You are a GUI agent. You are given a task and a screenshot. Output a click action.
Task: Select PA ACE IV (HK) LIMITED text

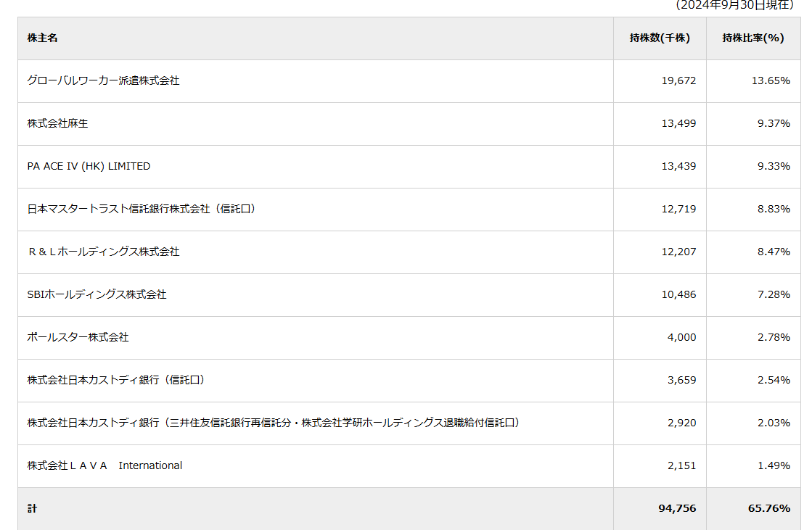tap(89, 166)
